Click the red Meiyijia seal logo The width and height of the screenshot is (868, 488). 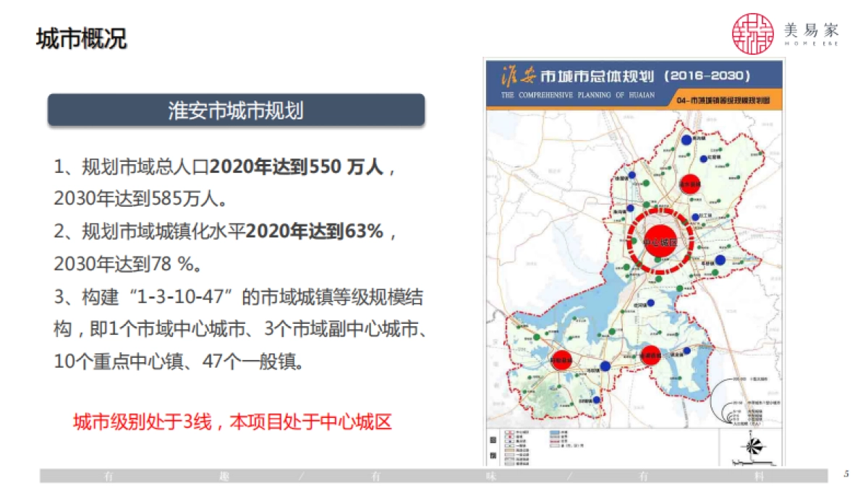(752, 33)
